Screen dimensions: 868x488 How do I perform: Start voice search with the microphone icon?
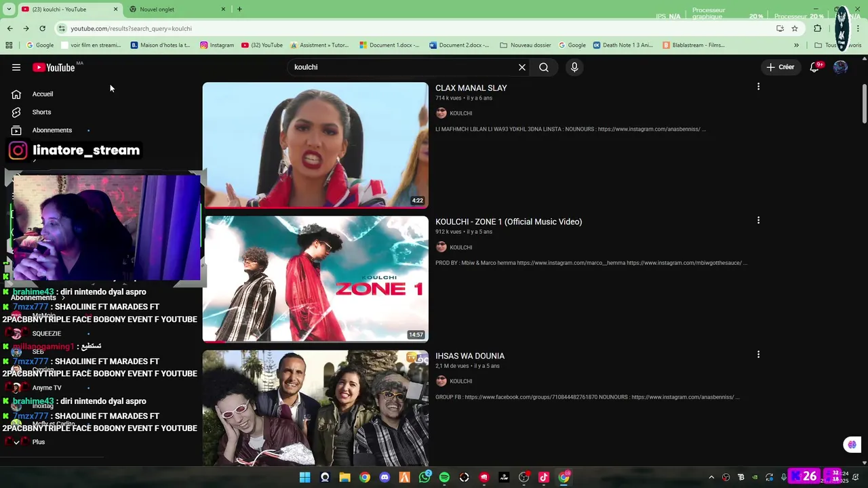pyautogui.click(x=574, y=67)
